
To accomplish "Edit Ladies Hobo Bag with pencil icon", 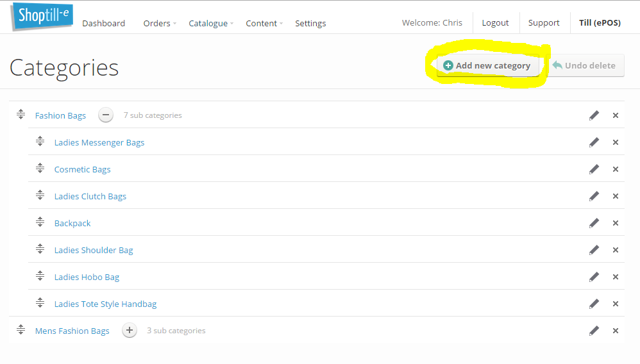I will pos(594,277).
